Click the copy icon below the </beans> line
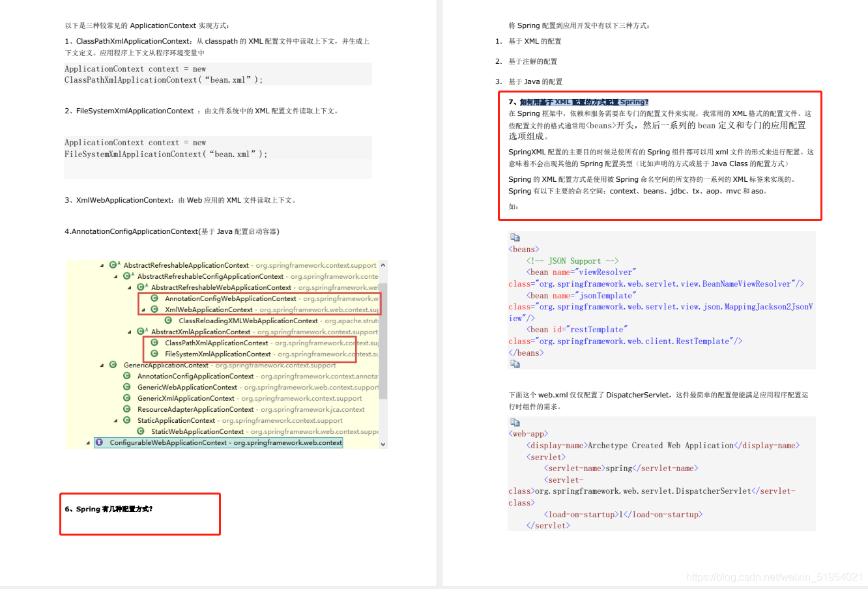 [515, 364]
